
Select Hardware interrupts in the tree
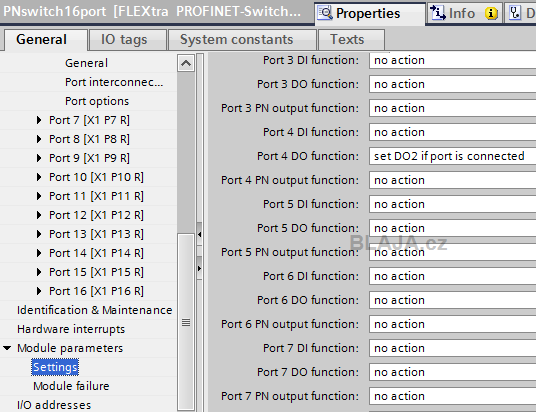pos(71,329)
